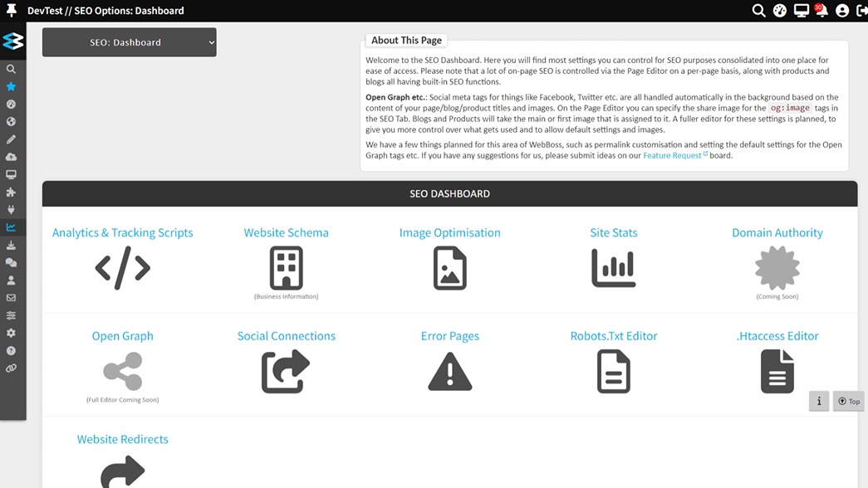Open search from the top bar
Screen dimensions: 868x488
point(758,10)
